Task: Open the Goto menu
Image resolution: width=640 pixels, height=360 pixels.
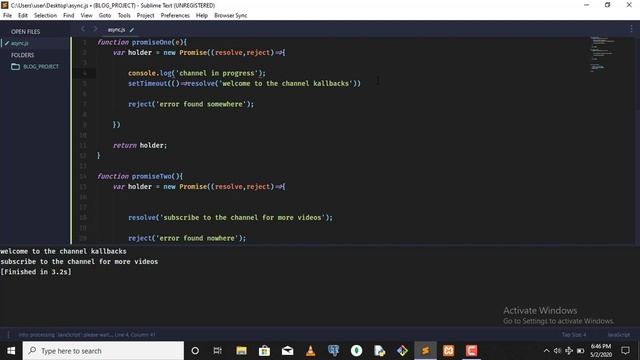Action: (105, 16)
